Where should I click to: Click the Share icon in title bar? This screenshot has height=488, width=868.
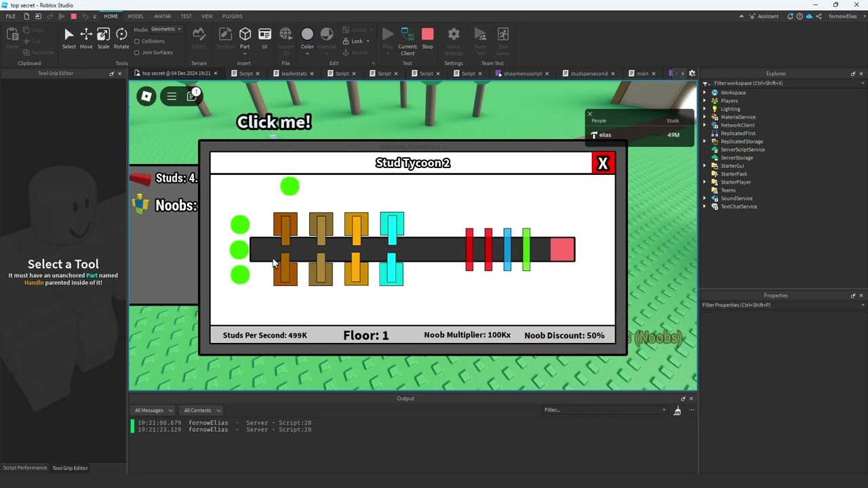pyautogui.click(x=818, y=16)
